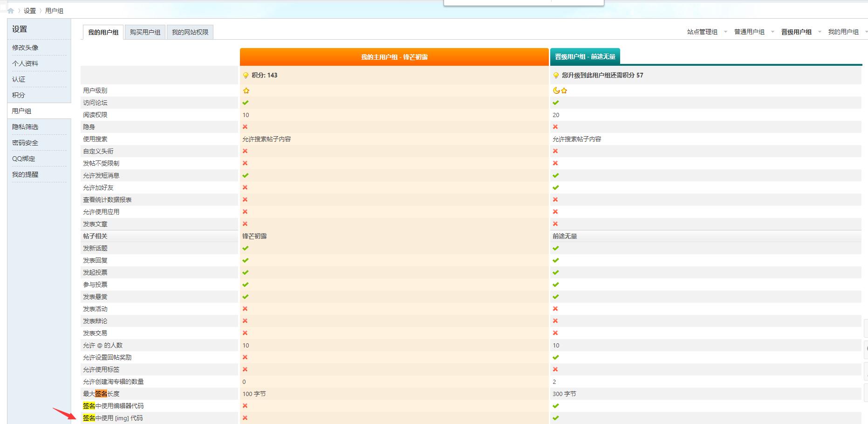
Task: Open the 站点管理组 dropdown
Action: [707, 32]
